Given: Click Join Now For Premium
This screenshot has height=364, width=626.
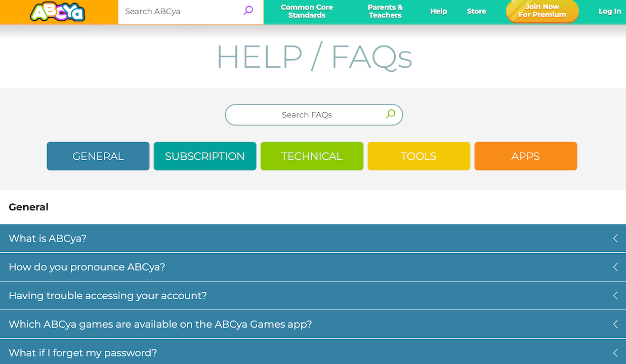Looking at the screenshot, I should (x=542, y=11).
